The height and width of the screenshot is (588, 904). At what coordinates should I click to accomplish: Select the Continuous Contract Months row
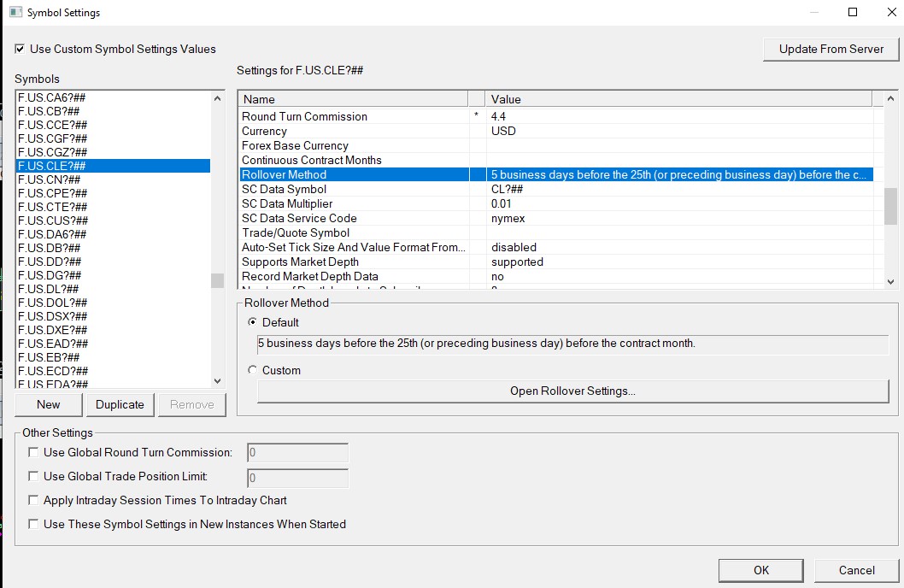pyautogui.click(x=556, y=161)
